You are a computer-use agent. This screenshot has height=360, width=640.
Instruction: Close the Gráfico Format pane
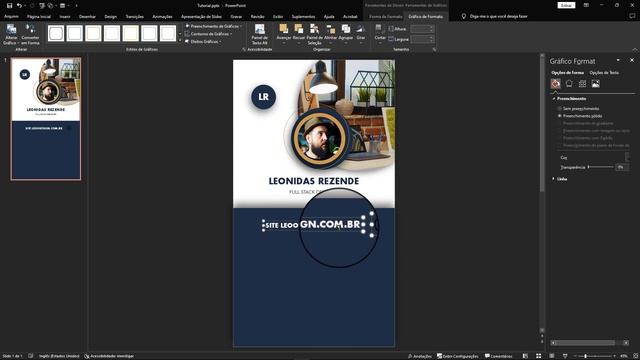632,60
